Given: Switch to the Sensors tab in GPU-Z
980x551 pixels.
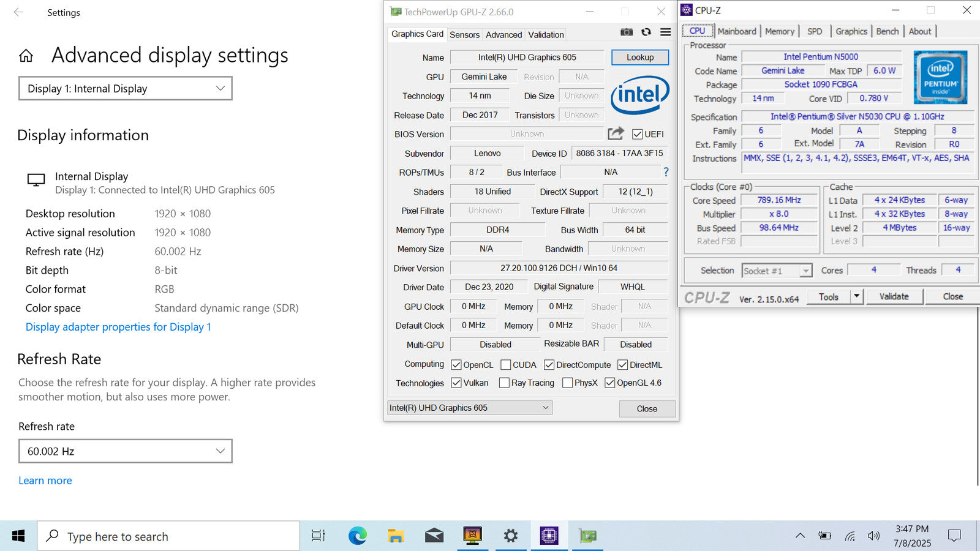Looking at the screenshot, I should coord(464,35).
